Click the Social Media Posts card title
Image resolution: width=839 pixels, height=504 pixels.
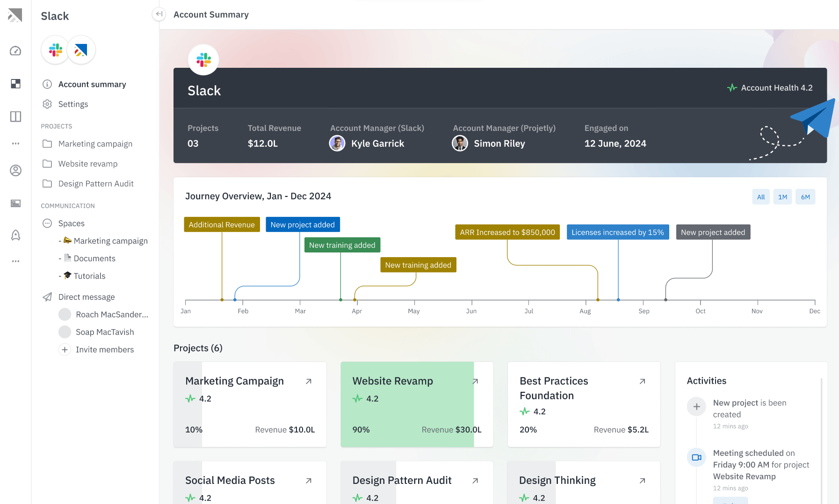[230, 480]
